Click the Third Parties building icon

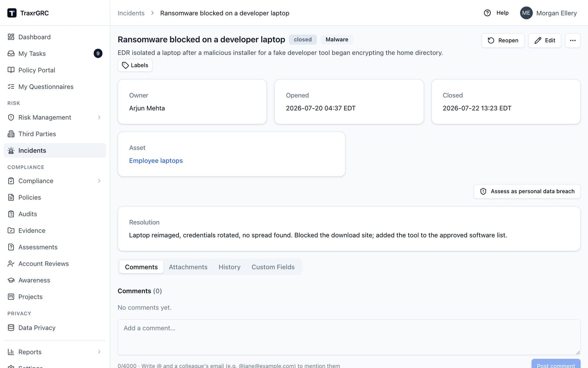click(x=11, y=134)
